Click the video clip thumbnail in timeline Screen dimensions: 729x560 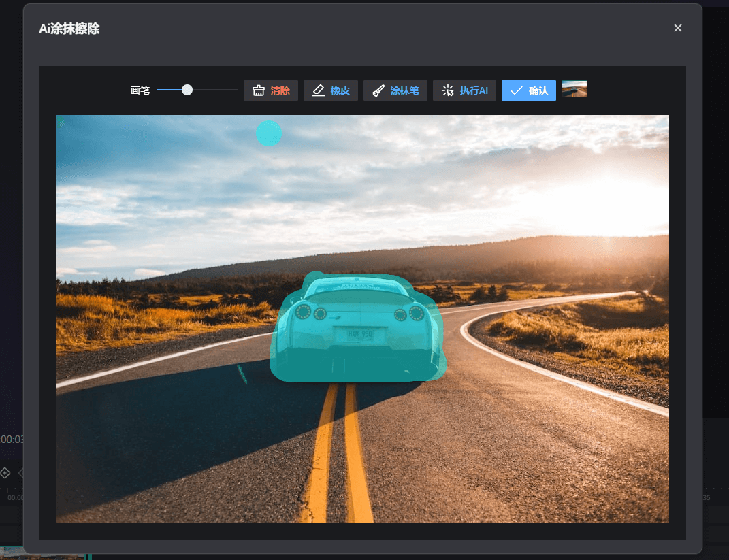pos(41,554)
